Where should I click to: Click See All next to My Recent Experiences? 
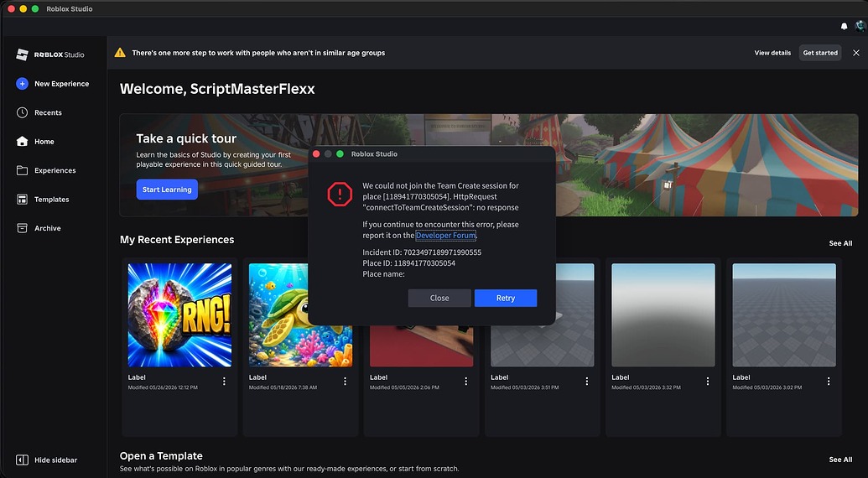840,243
